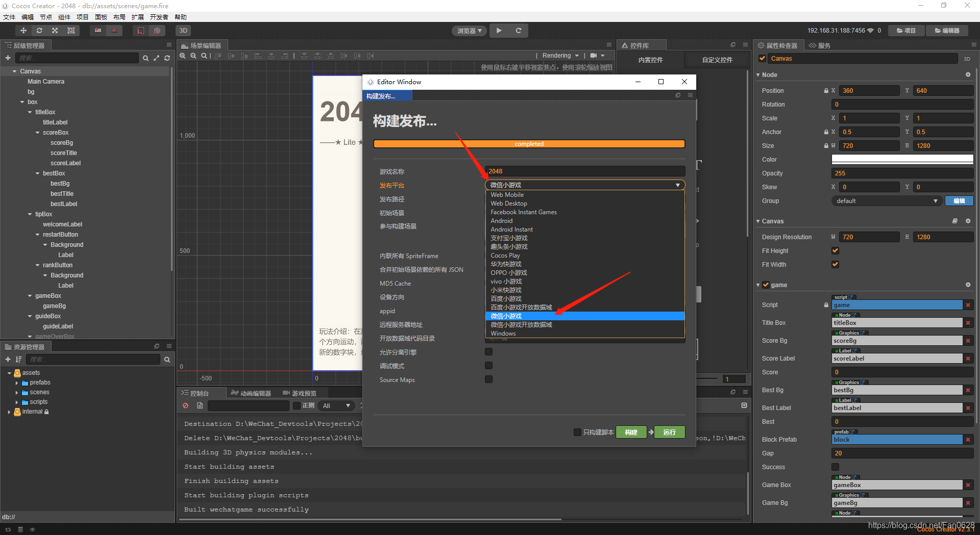Click the play preview button
The width and height of the screenshot is (980, 535).
499,31
